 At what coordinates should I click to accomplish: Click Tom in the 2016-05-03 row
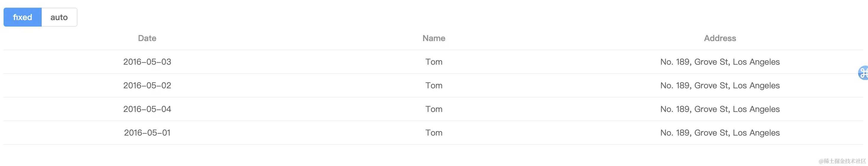coord(434,62)
